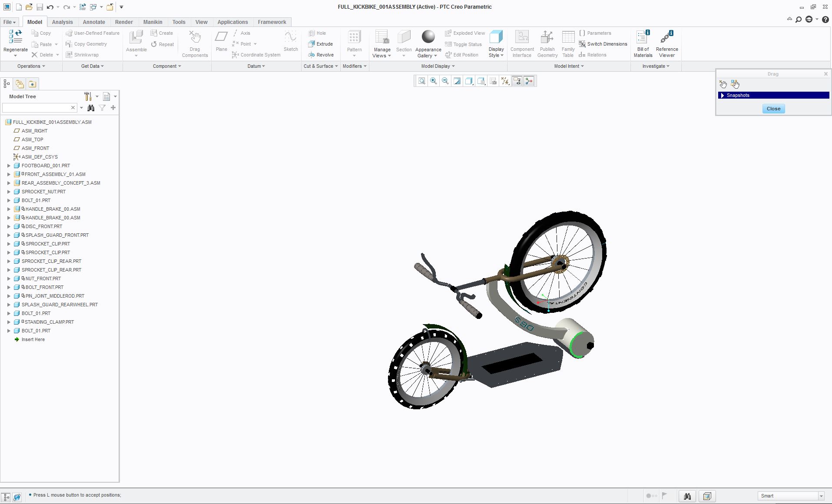Expand STANDING_CLAMP.PRT node
Screen dimensions: 832x504
pos(9,322)
